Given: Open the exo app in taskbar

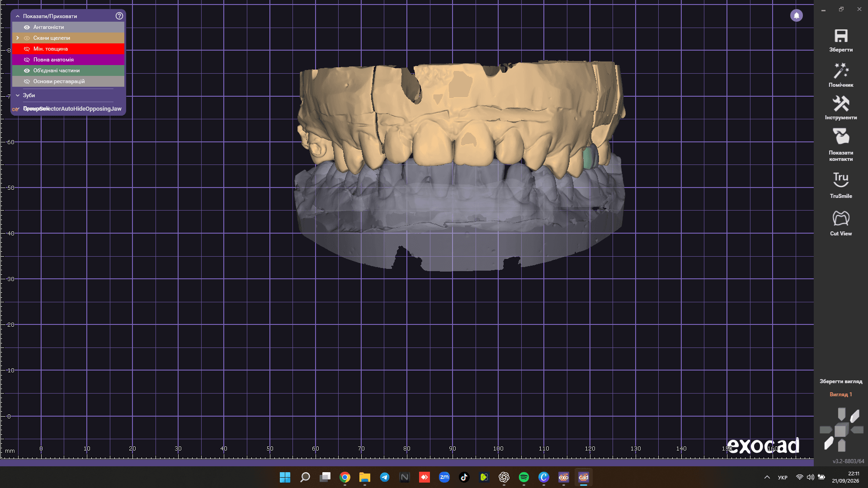Looking at the screenshot, I should [563, 477].
